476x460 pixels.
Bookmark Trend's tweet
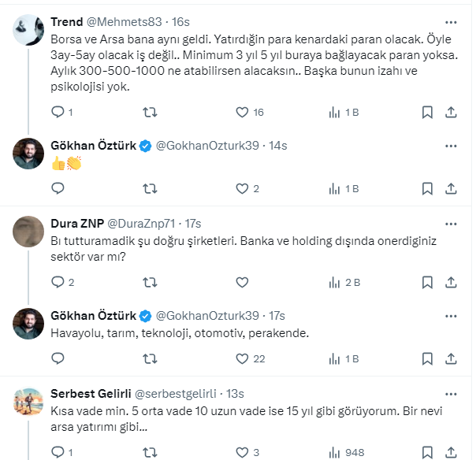point(427,113)
